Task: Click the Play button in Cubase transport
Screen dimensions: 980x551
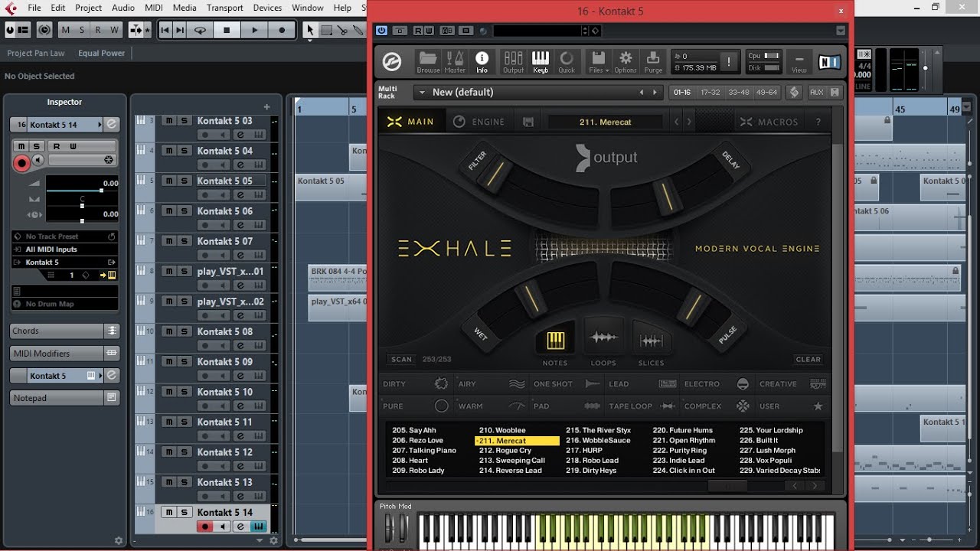Action: click(x=254, y=30)
